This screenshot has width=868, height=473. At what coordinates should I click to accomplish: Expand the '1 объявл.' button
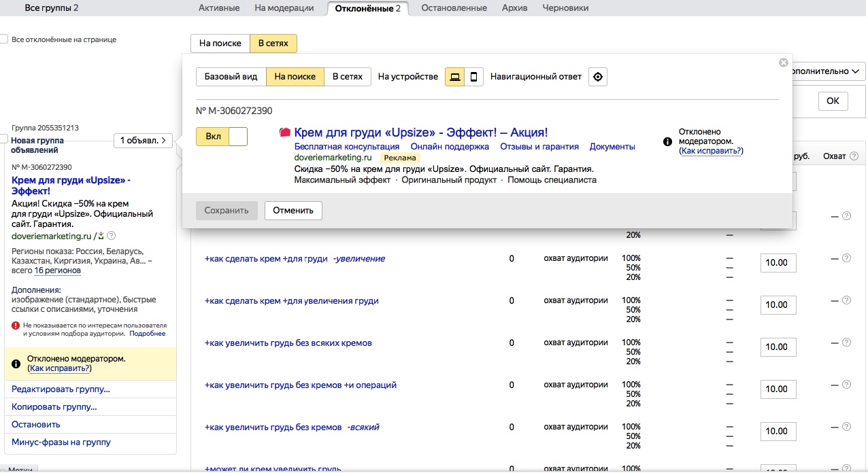coord(144,141)
